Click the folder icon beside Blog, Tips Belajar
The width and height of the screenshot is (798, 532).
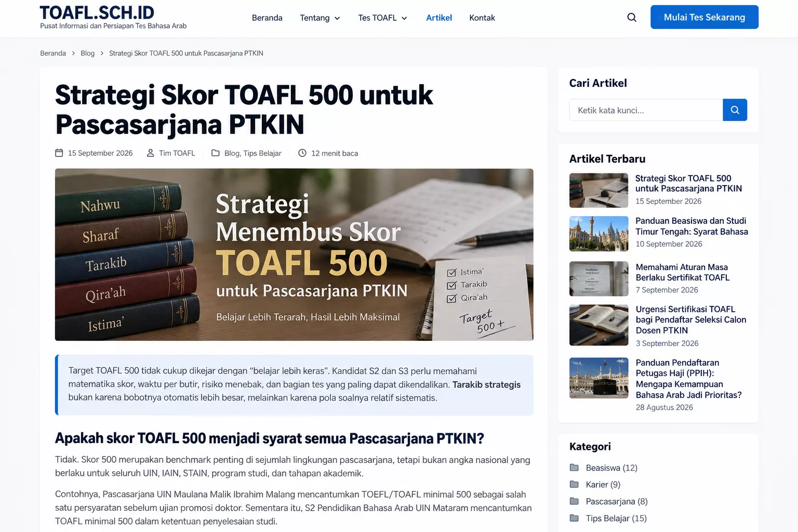click(216, 153)
